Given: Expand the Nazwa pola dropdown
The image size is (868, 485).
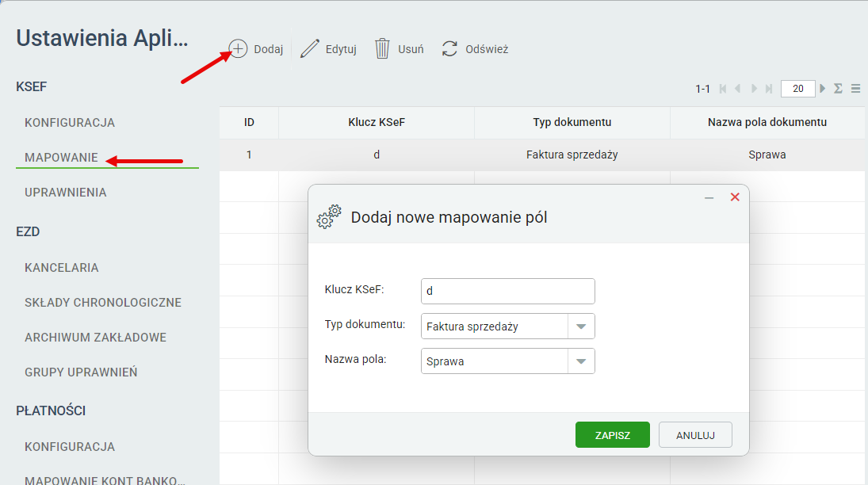Looking at the screenshot, I should pos(581,361).
